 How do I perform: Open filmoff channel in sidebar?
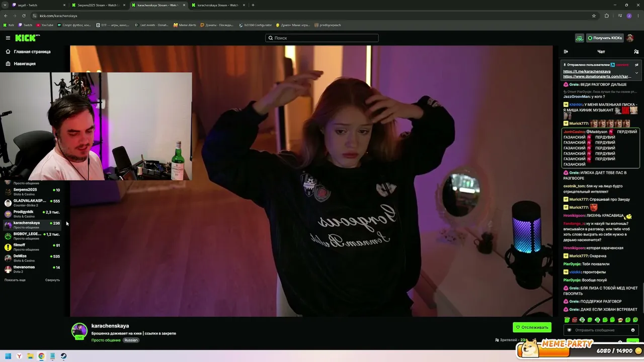click(x=32, y=247)
